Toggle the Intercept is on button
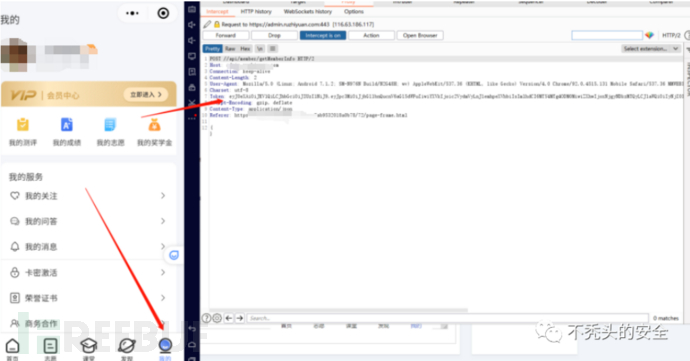Viewport: 690px width, 361px height. 323,35
